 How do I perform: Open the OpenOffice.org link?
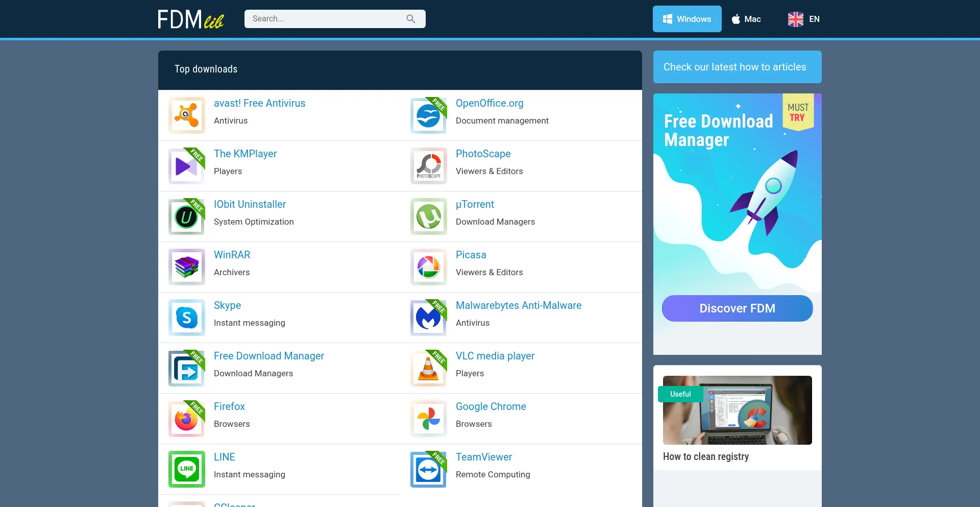pos(489,103)
